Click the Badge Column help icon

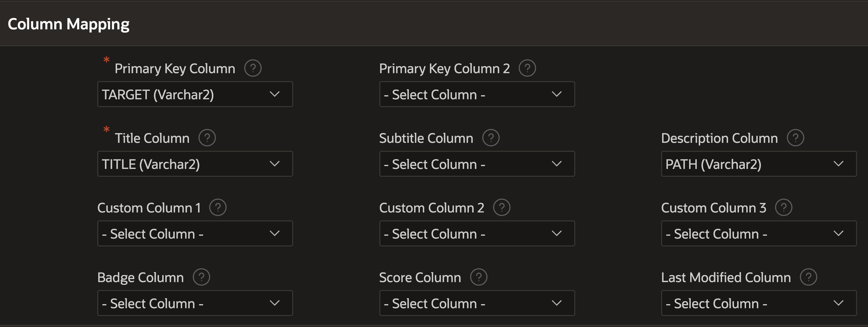pyautogui.click(x=201, y=277)
